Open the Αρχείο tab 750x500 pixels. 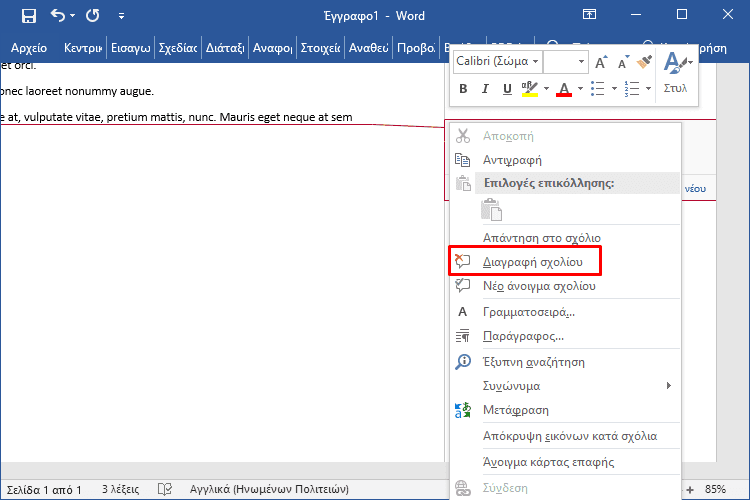pyautogui.click(x=29, y=48)
